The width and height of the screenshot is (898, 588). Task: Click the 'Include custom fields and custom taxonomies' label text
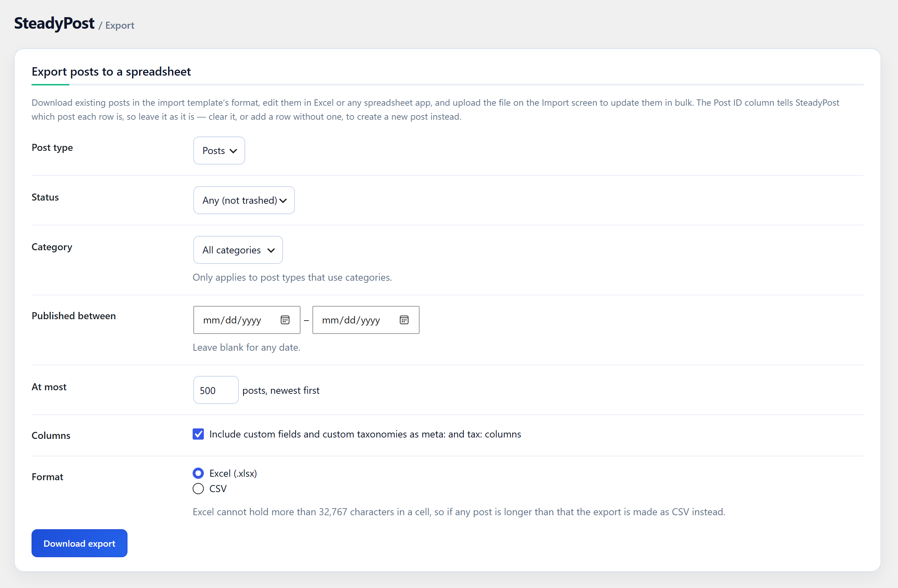tap(365, 434)
